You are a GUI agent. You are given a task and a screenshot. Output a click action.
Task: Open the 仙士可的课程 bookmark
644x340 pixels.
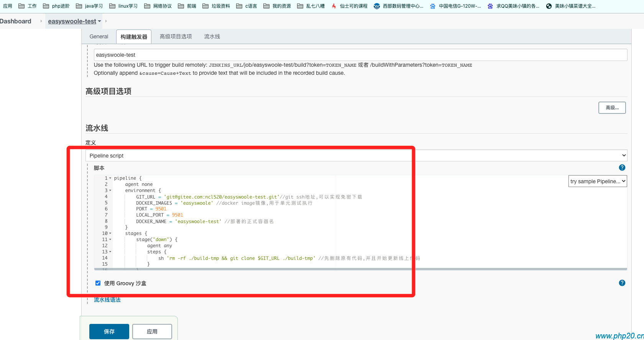tap(349, 6)
